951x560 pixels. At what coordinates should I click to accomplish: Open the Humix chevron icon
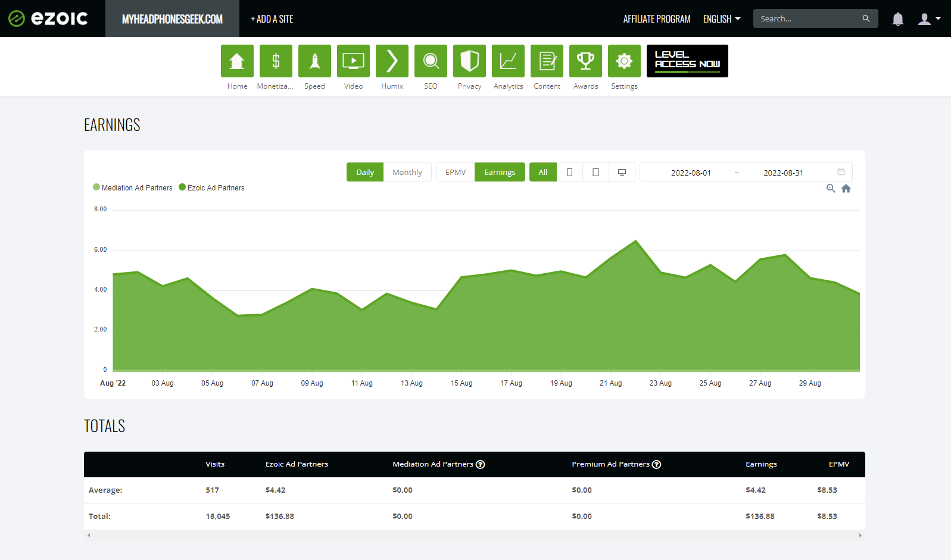pos(392,61)
